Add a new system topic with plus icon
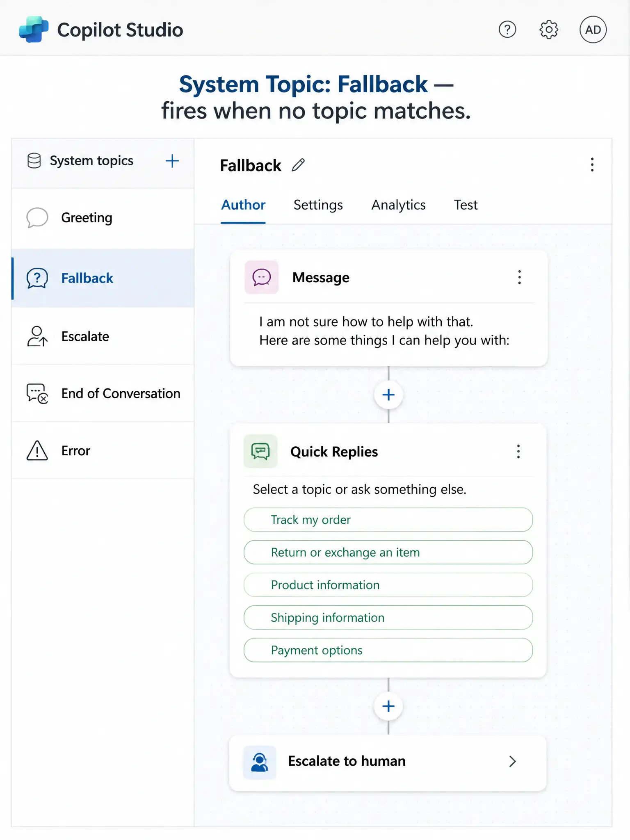 click(172, 161)
